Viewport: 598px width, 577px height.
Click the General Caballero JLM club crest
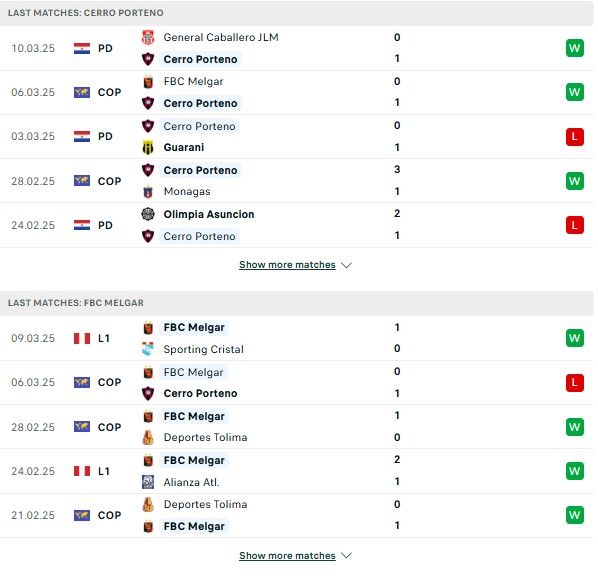[x=148, y=37]
